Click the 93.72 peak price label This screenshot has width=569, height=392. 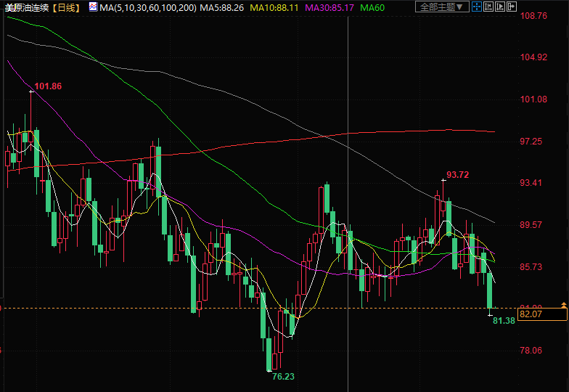(457, 175)
